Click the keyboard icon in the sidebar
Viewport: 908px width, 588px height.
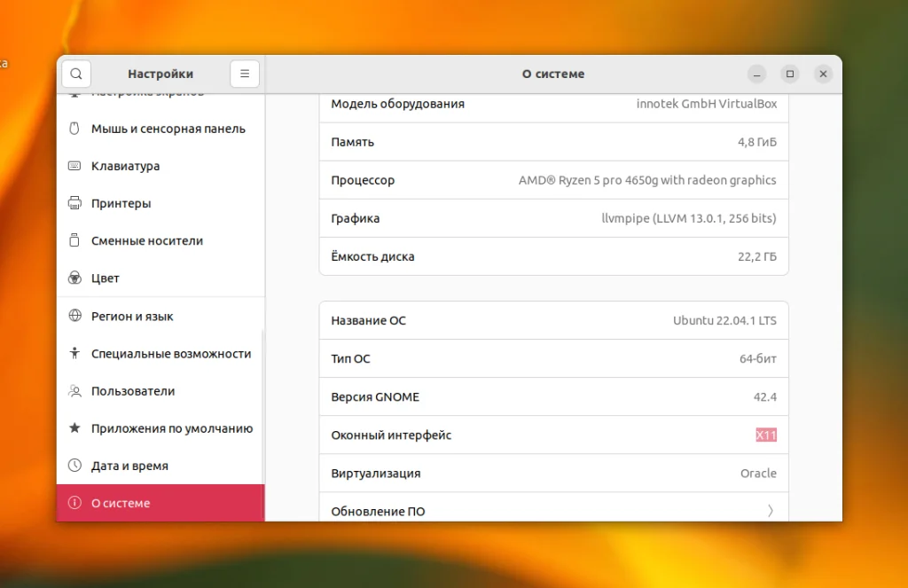[74, 166]
